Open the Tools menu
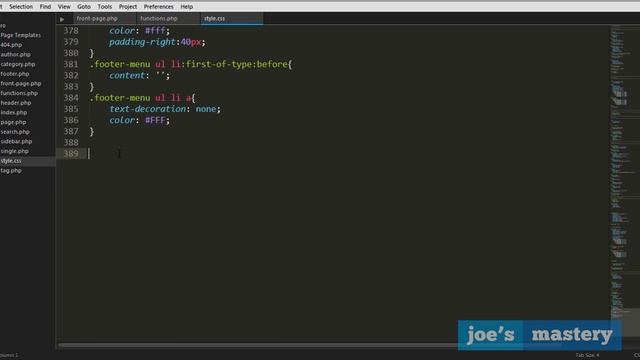 [x=104, y=7]
